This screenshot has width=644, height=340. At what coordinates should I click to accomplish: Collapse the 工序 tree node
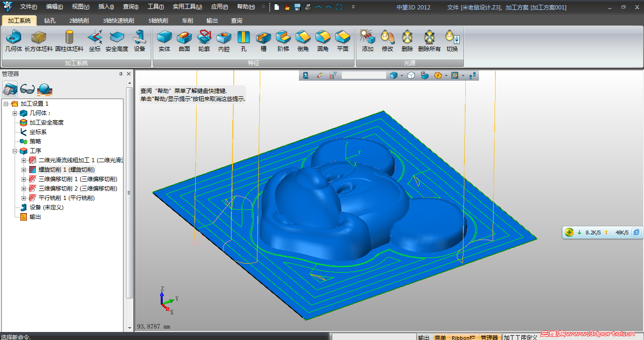[x=15, y=151]
